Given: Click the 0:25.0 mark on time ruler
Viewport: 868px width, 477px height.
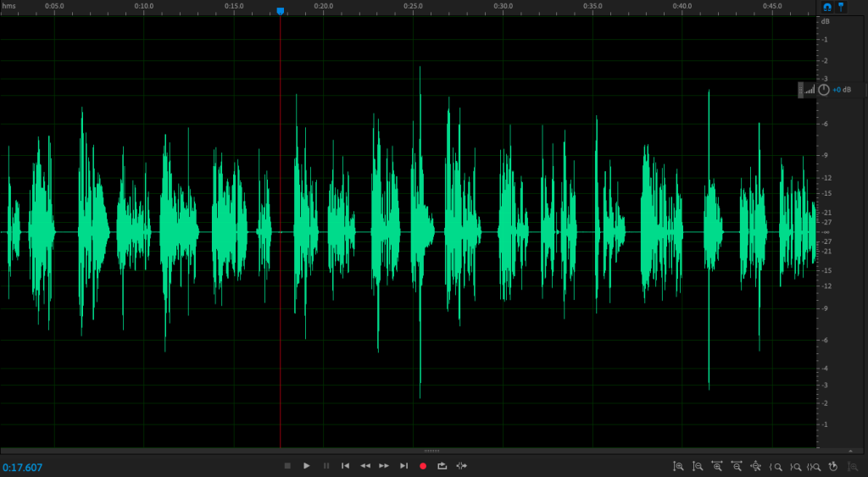Looking at the screenshot, I should (x=413, y=6).
